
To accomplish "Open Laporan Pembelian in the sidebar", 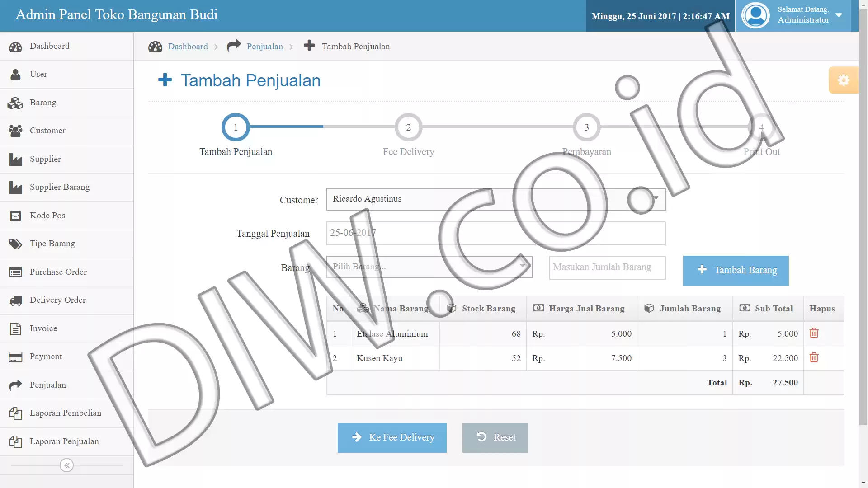I will 67,413.
